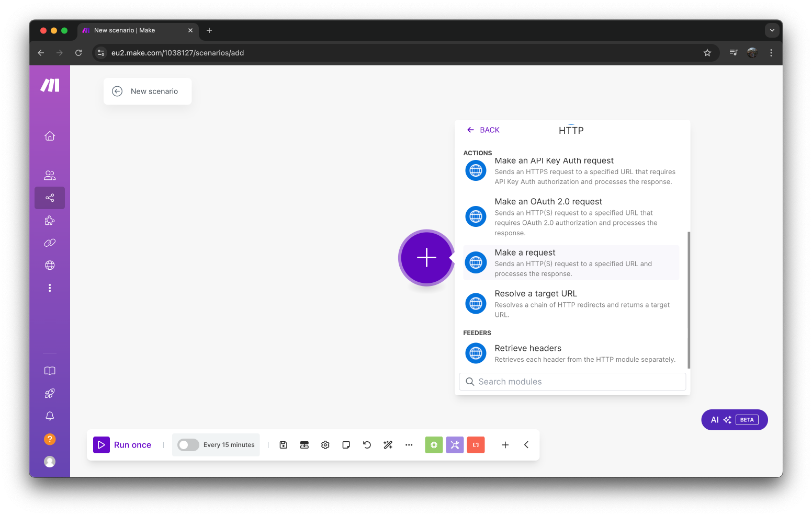Screen dimensions: 812x516
Task: Open the Connections link icon in sidebar
Action: click(50, 243)
